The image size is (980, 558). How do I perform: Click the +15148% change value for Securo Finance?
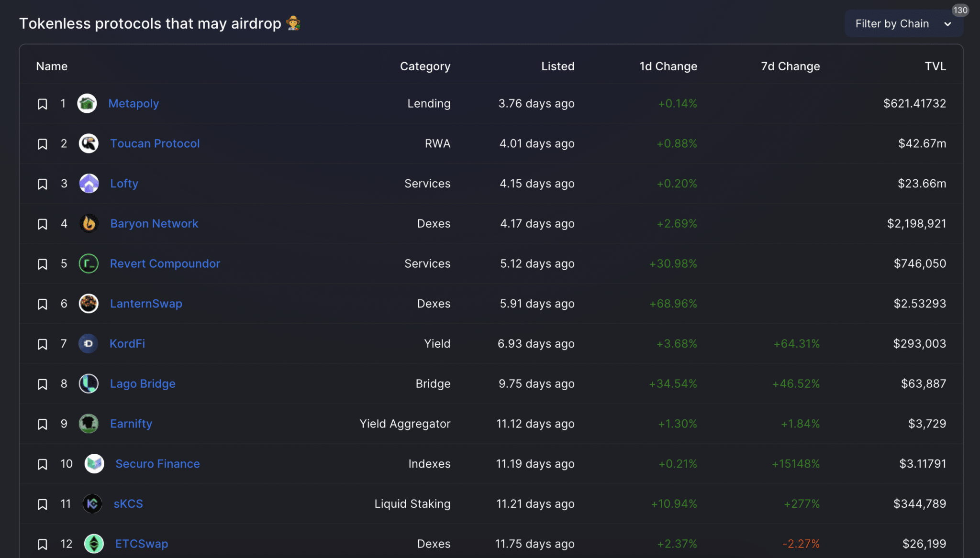796,463
